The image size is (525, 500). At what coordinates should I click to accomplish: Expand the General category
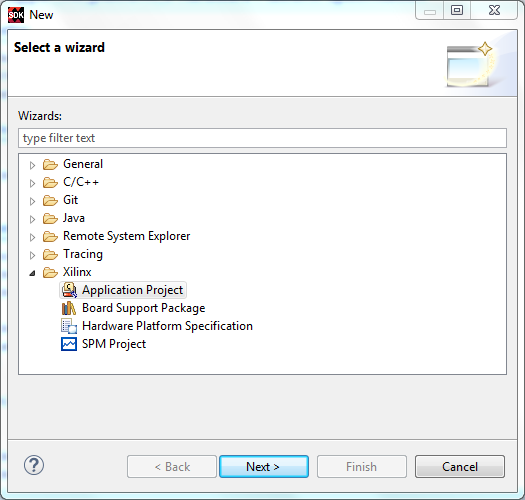(x=32, y=165)
